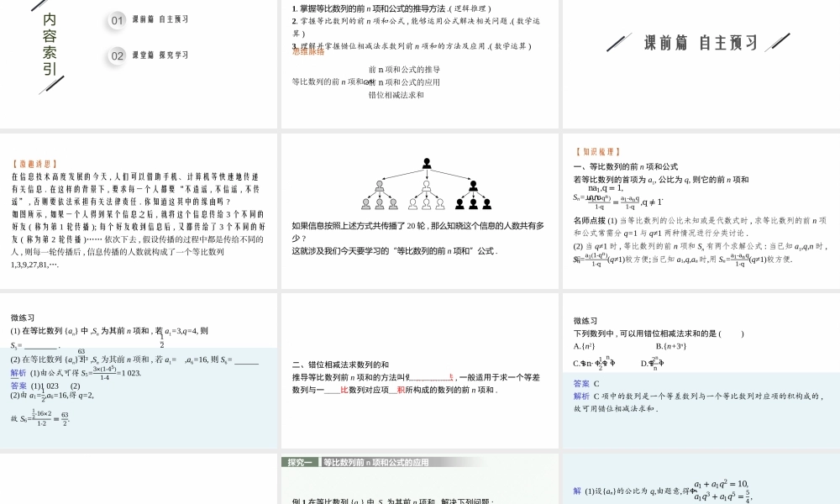
Task: Select the blank slide in the bottom-left corner
Action: (139, 479)
